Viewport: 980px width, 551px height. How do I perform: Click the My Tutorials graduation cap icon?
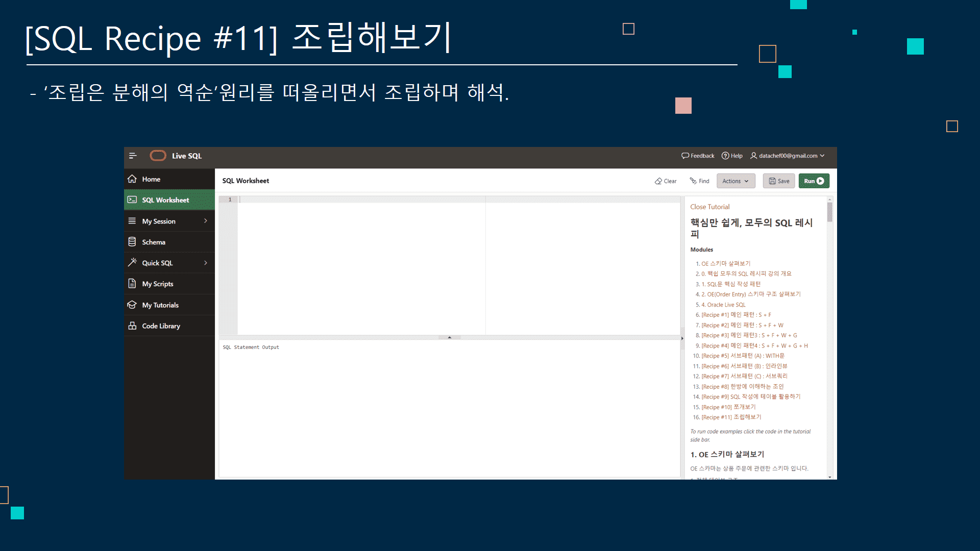132,305
